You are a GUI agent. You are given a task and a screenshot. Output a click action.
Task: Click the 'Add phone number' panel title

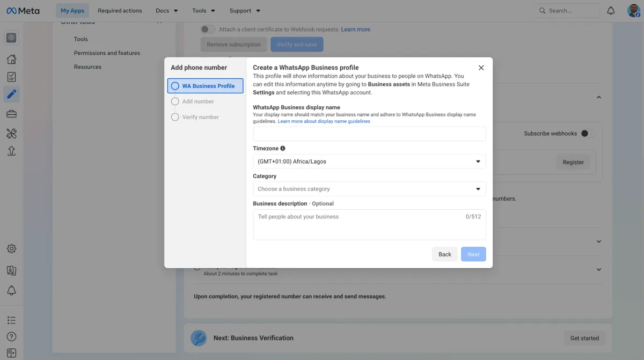click(199, 68)
